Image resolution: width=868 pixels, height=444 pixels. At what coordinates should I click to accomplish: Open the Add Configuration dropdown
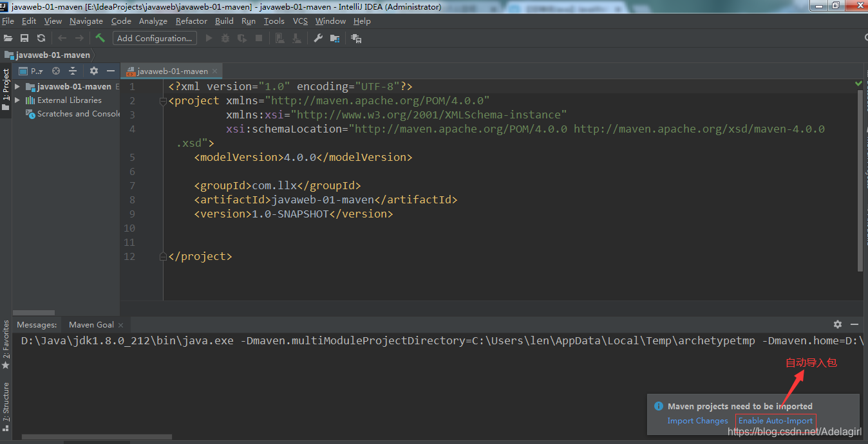tap(155, 38)
